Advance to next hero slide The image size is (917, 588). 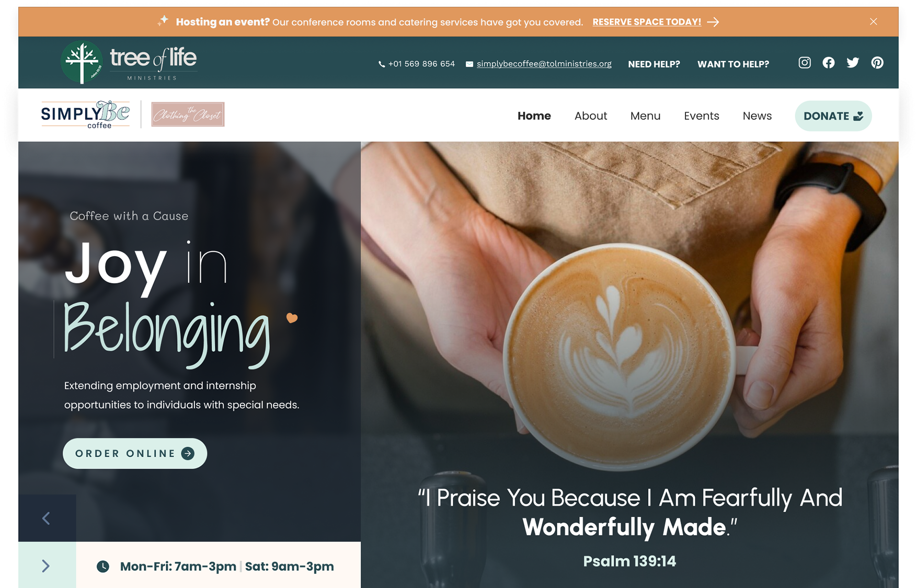click(46, 566)
